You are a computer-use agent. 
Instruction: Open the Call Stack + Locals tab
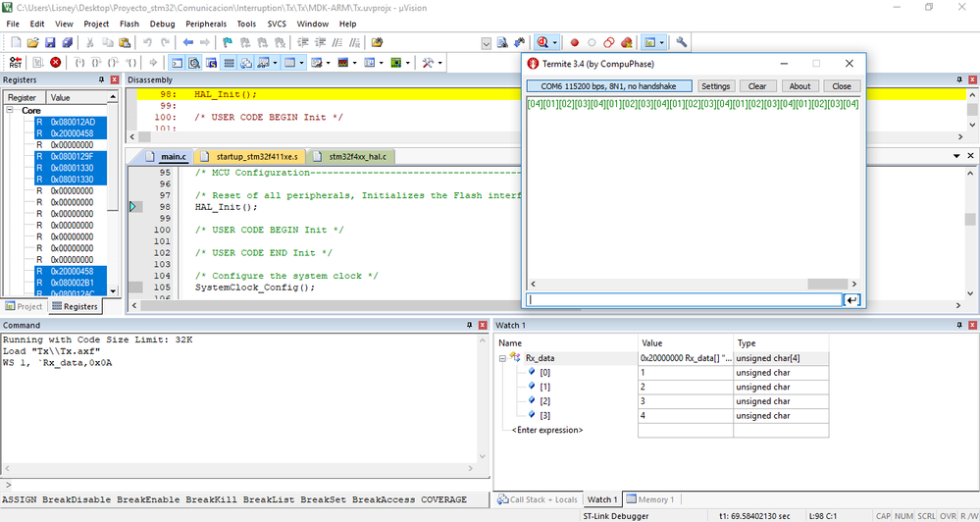coord(538,499)
